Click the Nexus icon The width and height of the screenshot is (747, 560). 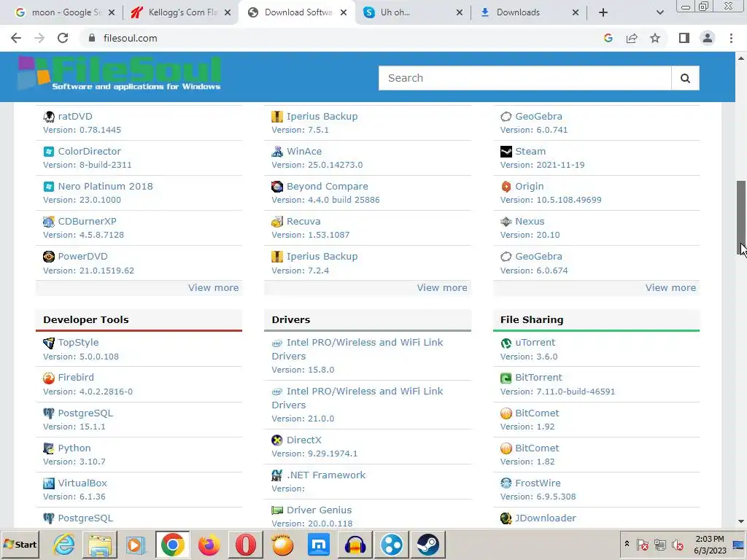click(506, 222)
